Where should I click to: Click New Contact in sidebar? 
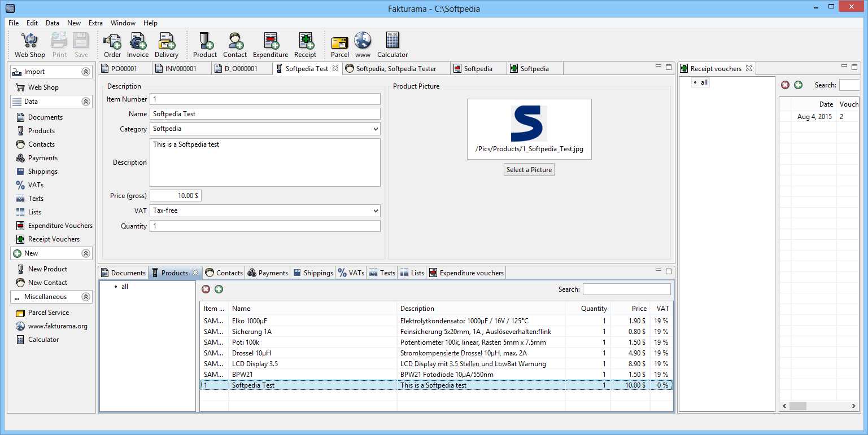pyautogui.click(x=41, y=283)
